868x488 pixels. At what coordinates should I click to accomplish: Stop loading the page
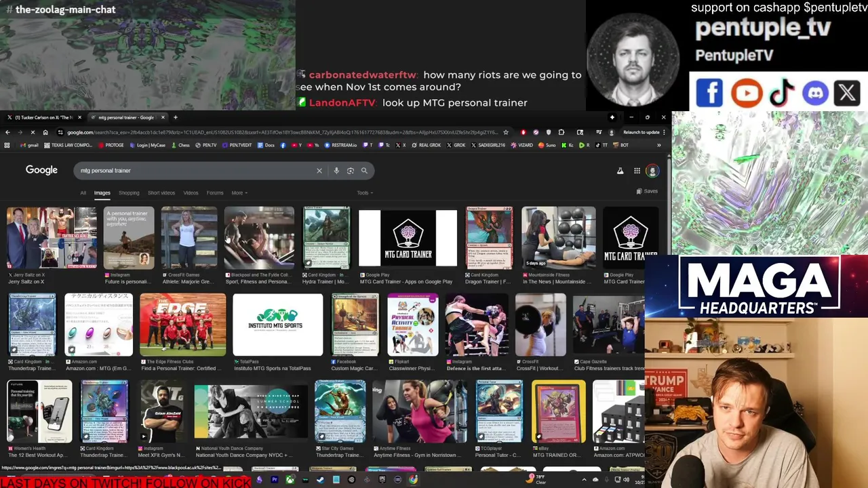33,132
